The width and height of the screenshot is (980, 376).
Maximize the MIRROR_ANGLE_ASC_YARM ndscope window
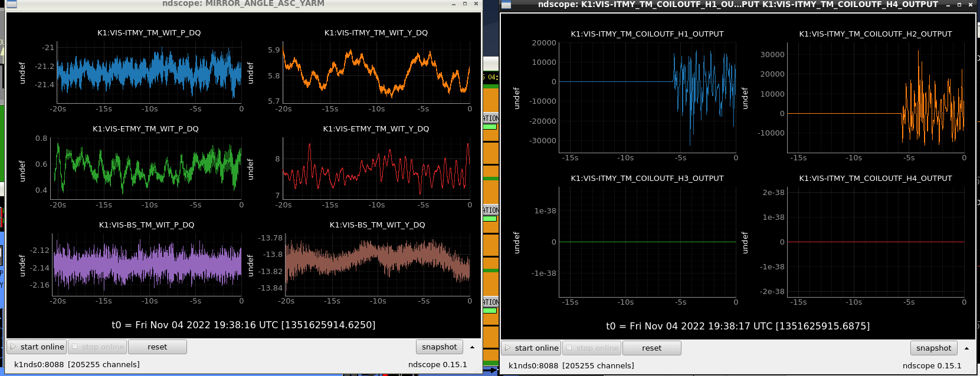pyautogui.click(x=465, y=4)
